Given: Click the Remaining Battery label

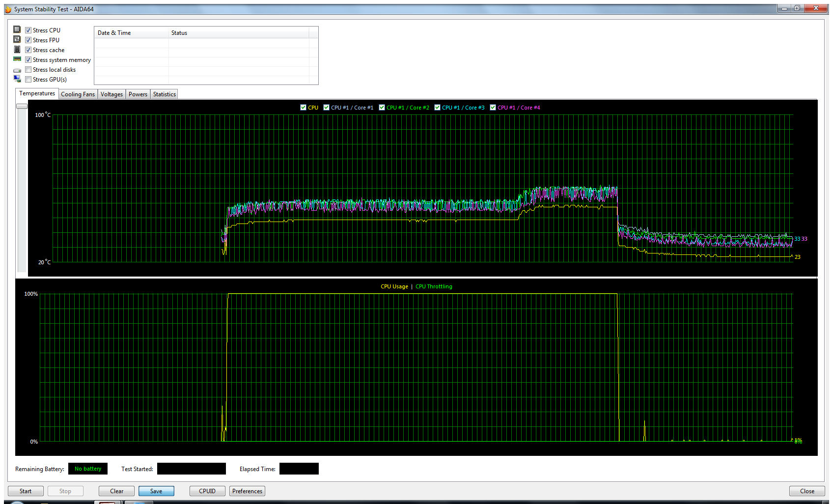Looking at the screenshot, I should click(40, 469).
